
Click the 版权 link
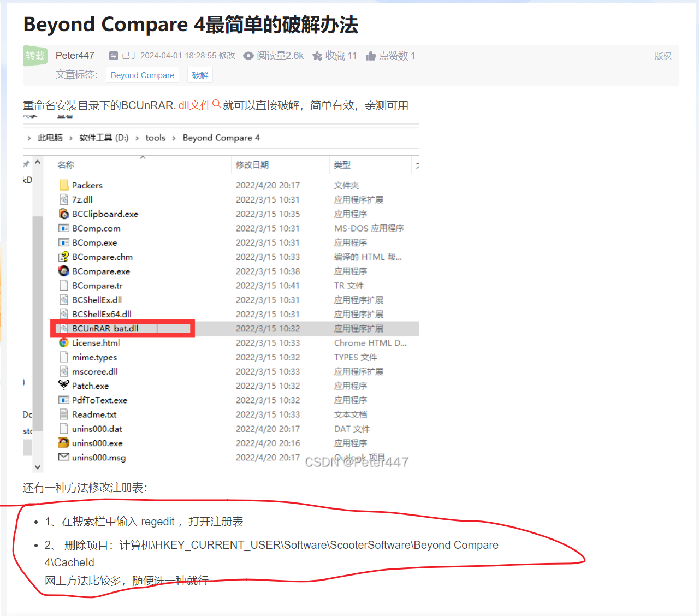[662, 55]
